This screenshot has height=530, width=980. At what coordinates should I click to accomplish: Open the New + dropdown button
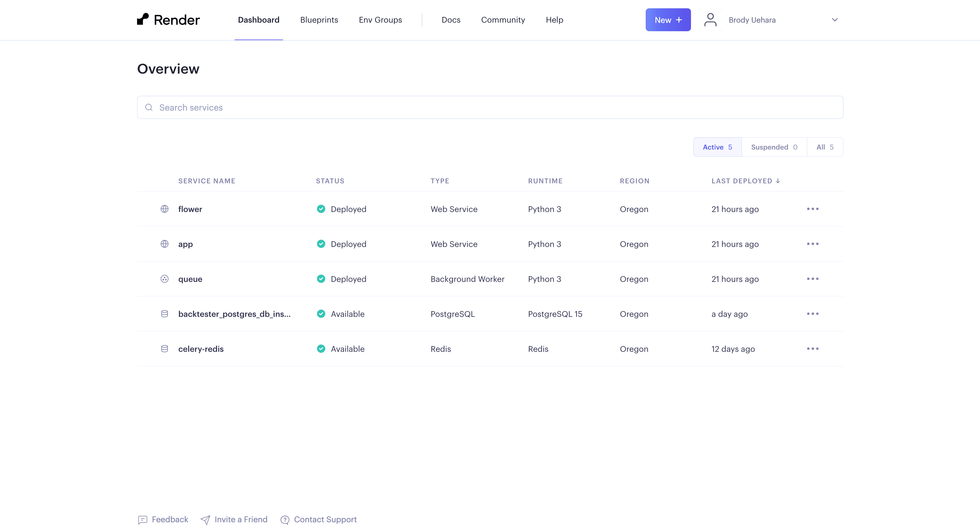[x=668, y=20]
